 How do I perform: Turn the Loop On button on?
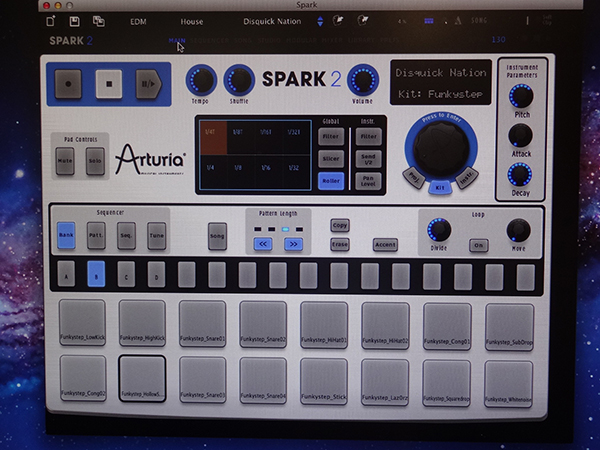[479, 245]
